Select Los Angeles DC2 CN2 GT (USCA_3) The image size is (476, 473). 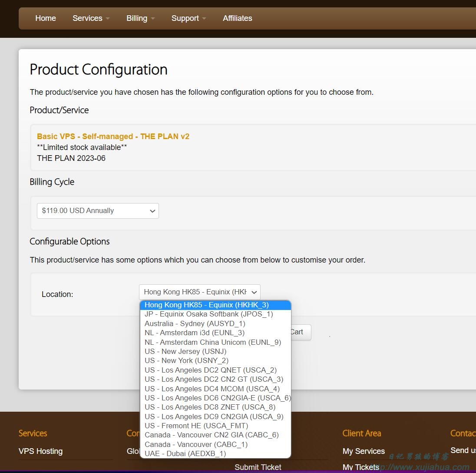(x=215, y=379)
